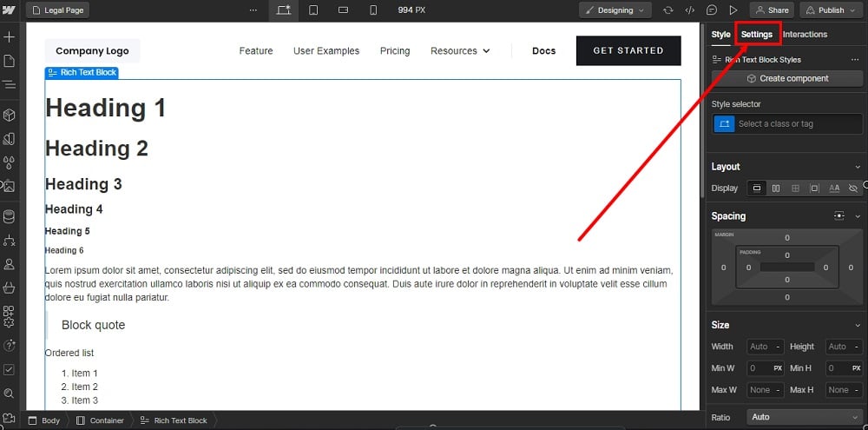Click the Preview play icon
Viewport: 868px width, 430px height.
tap(733, 10)
